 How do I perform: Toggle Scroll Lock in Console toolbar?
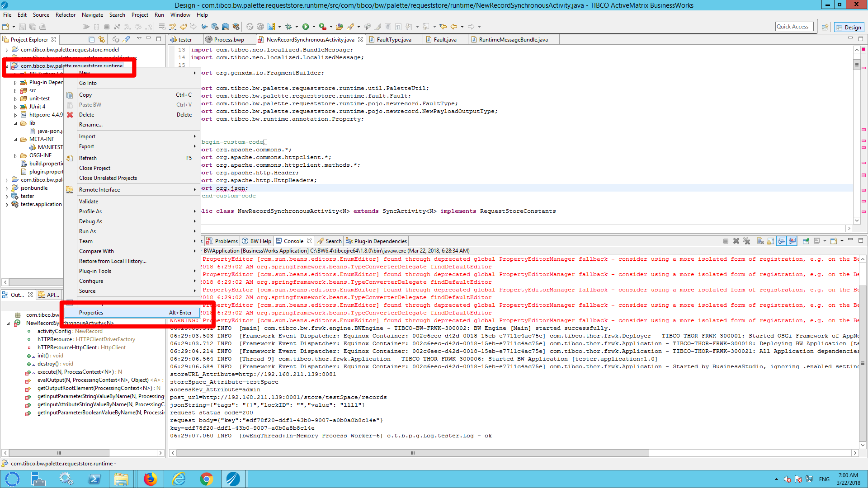click(771, 241)
